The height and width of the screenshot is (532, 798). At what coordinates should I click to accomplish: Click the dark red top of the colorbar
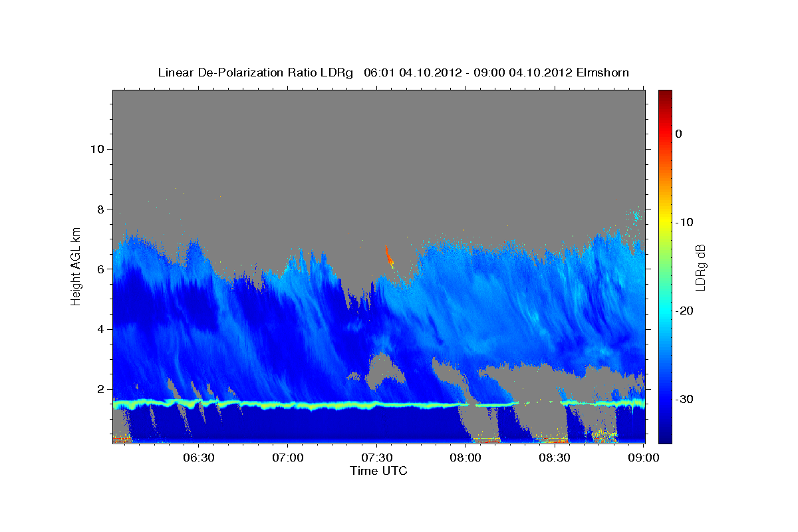coord(665,96)
